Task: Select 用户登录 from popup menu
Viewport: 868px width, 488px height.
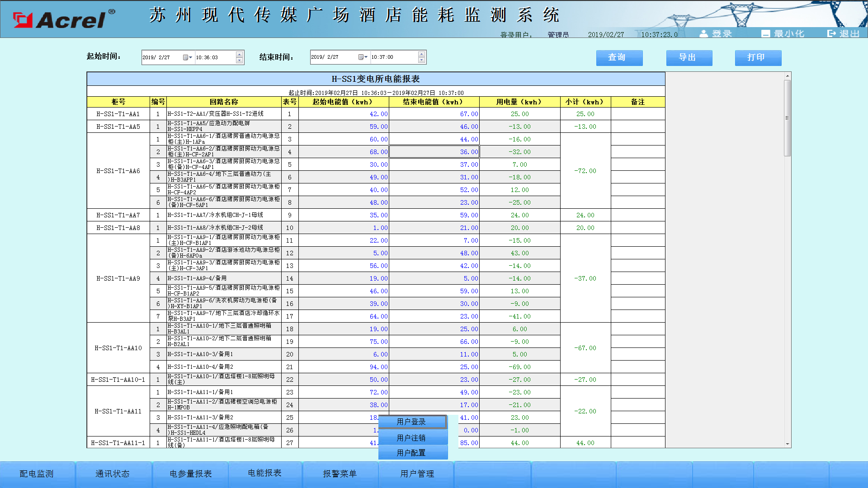Action: 412,422
